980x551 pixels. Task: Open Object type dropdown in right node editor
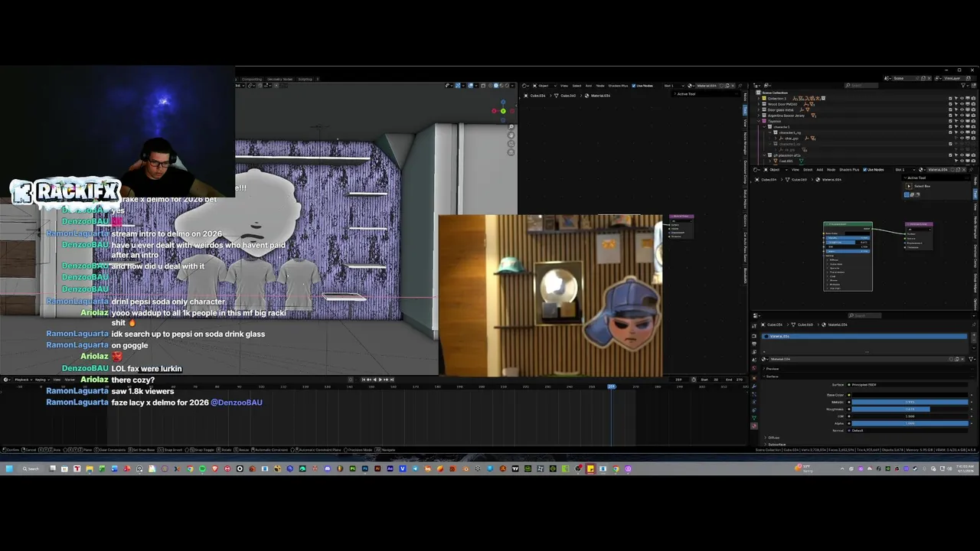(x=776, y=170)
